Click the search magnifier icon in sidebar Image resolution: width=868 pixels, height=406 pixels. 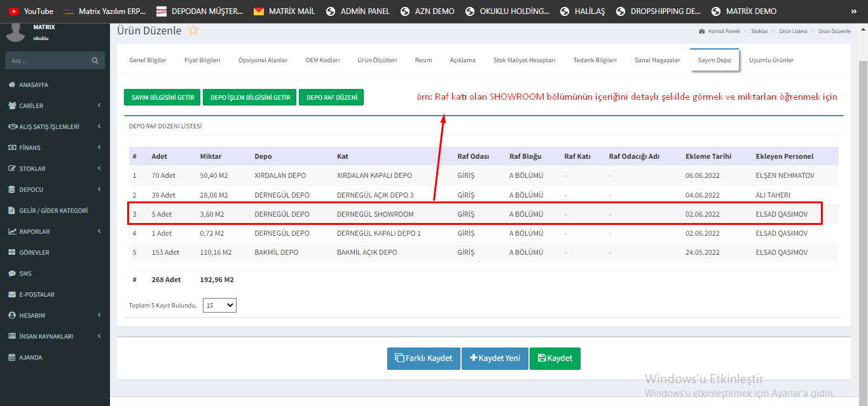click(95, 61)
